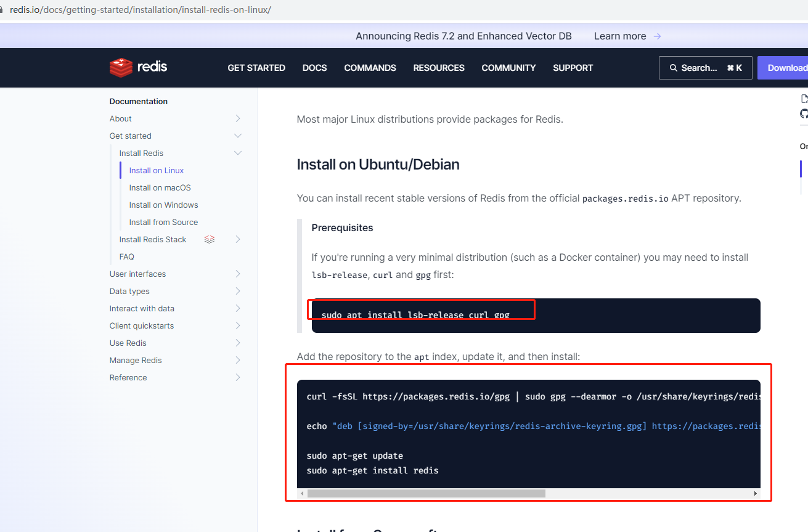Open the User interfaces sidebar item
Viewport: 808px width, 532px height.
pyautogui.click(x=137, y=274)
